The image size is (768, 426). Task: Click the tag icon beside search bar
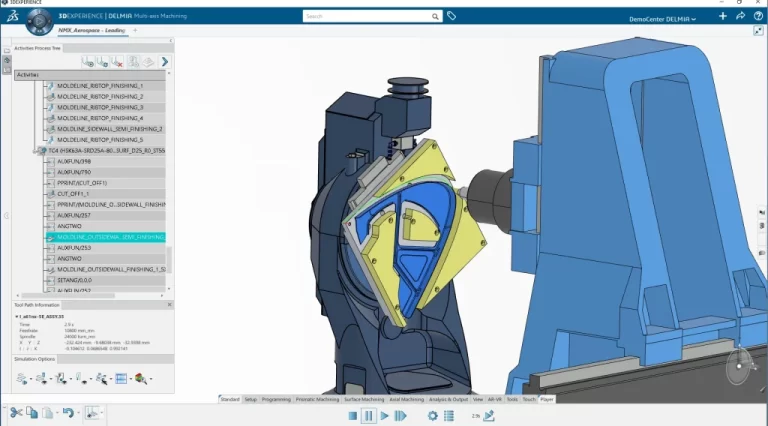coord(452,16)
